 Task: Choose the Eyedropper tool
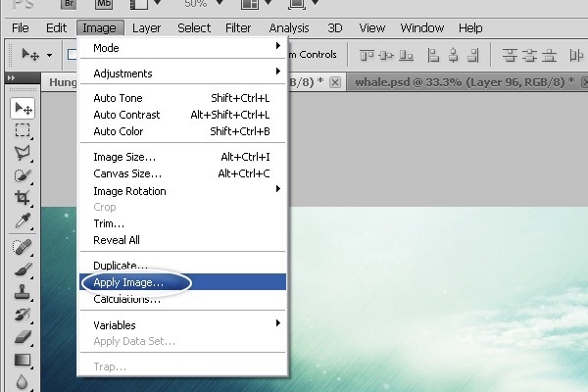point(23,219)
